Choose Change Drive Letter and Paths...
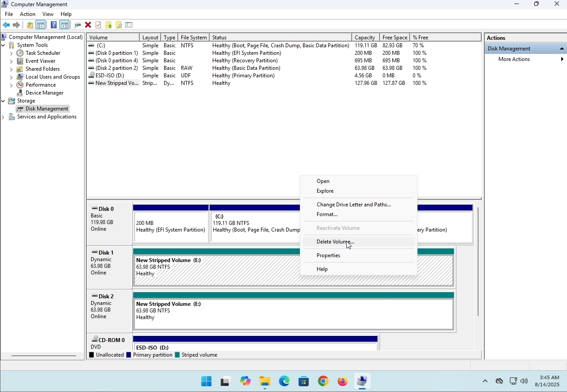Screen dimensions: 567x392 tap(359, 205)
